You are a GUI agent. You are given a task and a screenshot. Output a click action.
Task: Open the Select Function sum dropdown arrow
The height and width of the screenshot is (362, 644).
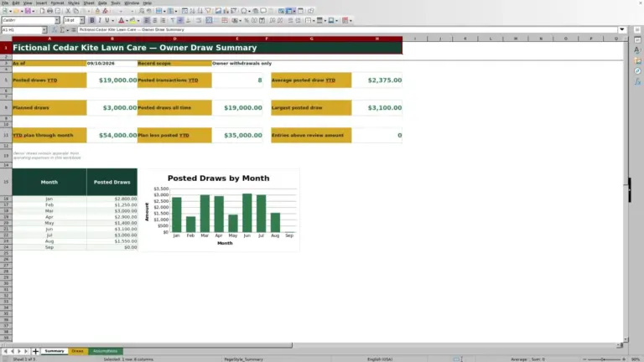[68, 30]
